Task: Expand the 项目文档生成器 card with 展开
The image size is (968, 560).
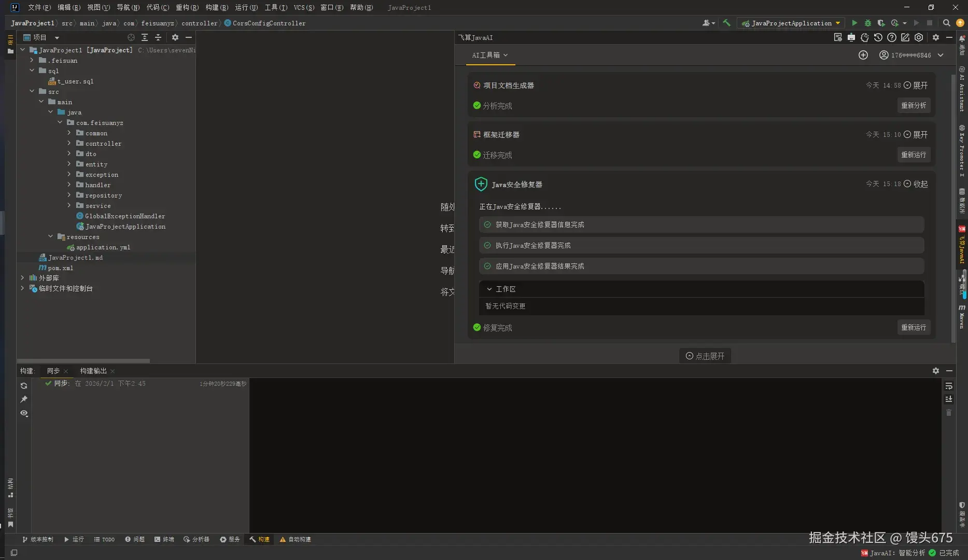Action: 916,85
